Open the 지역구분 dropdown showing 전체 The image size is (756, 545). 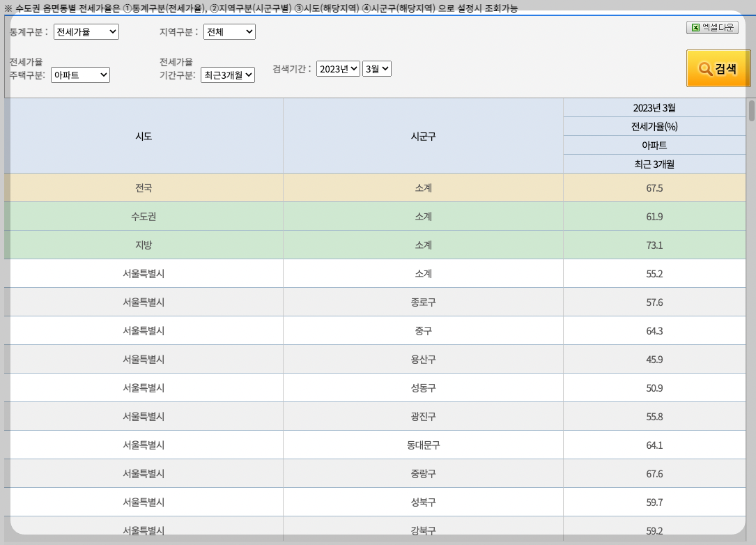click(229, 32)
